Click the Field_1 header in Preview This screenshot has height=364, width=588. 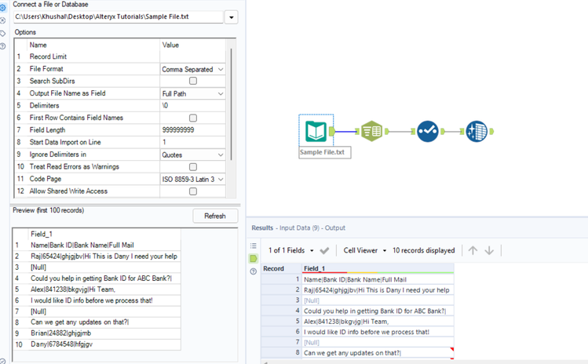pos(104,234)
